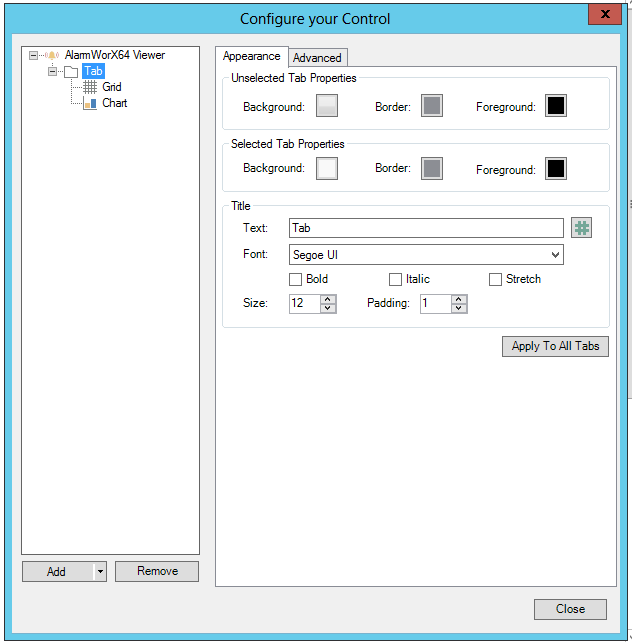Click the Chart icon in tree
632x642 pixels.
tap(90, 103)
